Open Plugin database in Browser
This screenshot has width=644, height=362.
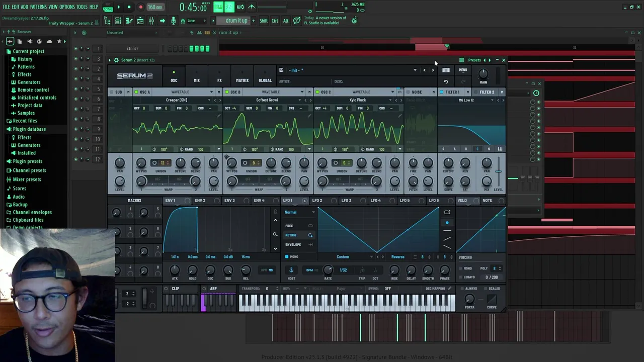pos(29,129)
